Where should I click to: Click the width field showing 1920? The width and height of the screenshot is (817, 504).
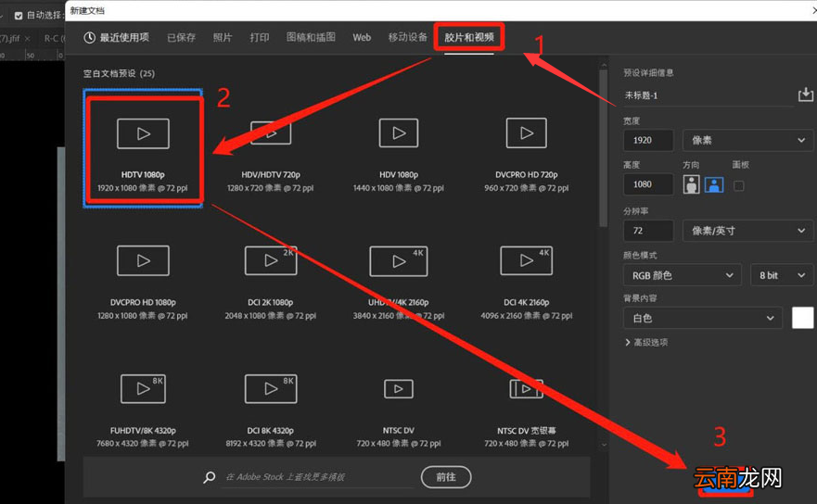click(x=648, y=140)
